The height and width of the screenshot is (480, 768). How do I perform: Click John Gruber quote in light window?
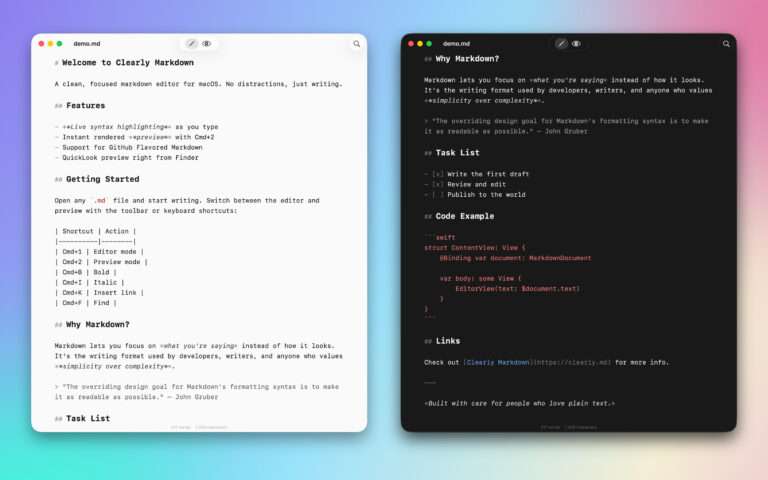click(x=196, y=392)
